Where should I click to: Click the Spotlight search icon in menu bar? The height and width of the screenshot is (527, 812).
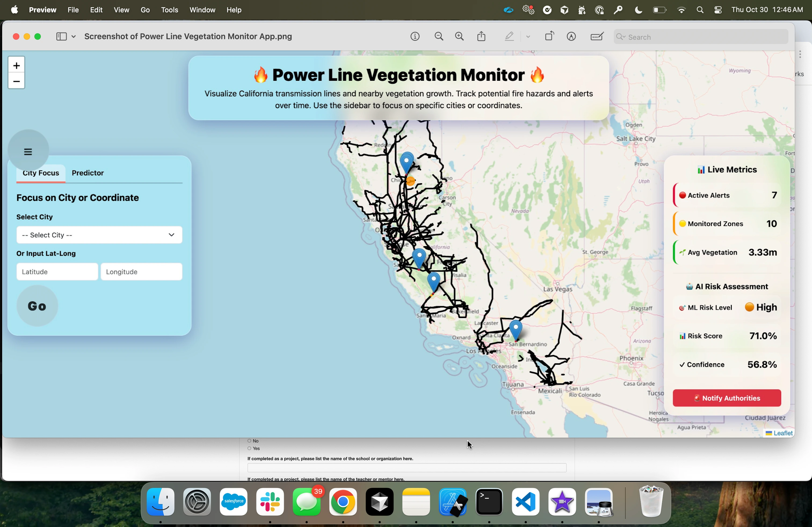click(x=700, y=10)
